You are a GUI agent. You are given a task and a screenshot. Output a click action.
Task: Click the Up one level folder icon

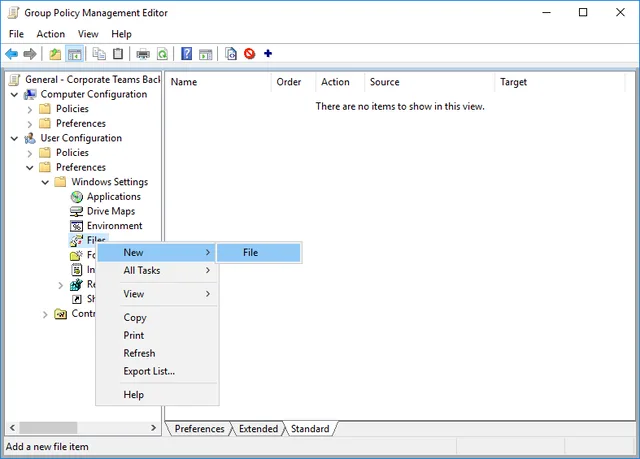pos(55,54)
